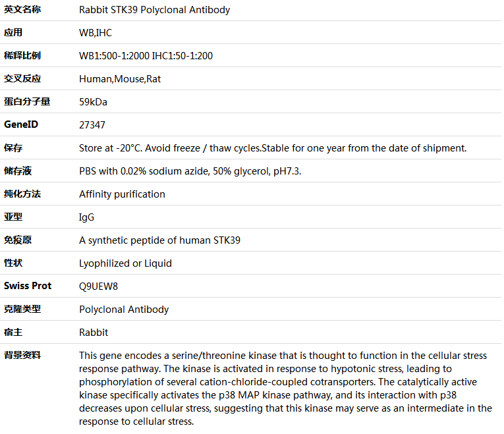Click the GeneID number 27347
Image resolution: width=504 pixels, height=434 pixels.
92,125
